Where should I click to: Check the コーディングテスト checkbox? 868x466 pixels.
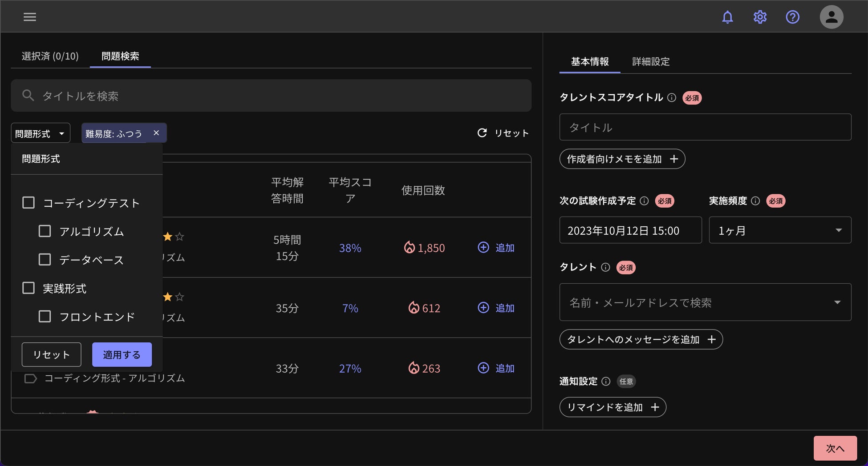click(x=28, y=203)
